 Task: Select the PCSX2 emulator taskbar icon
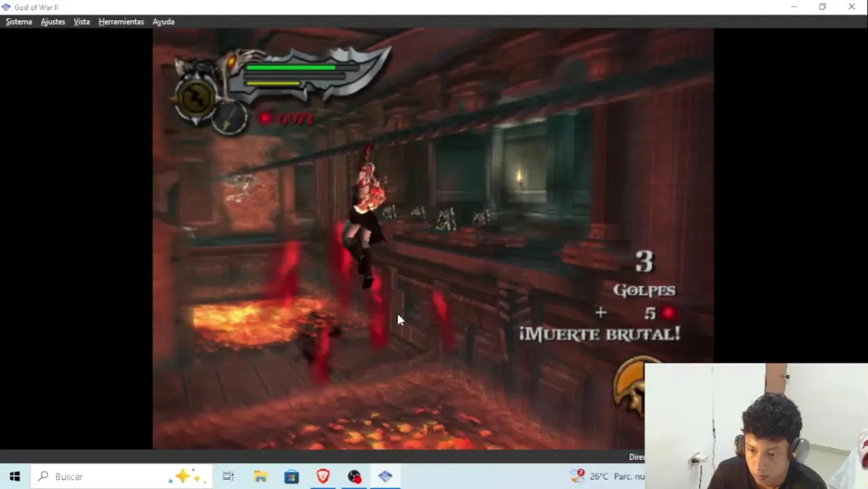[x=385, y=477]
